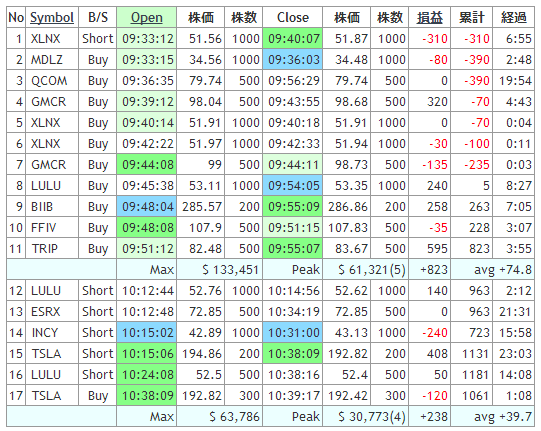The width and height of the screenshot is (541, 431).
Task: Click close time 10:39:17
Action: tap(293, 396)
